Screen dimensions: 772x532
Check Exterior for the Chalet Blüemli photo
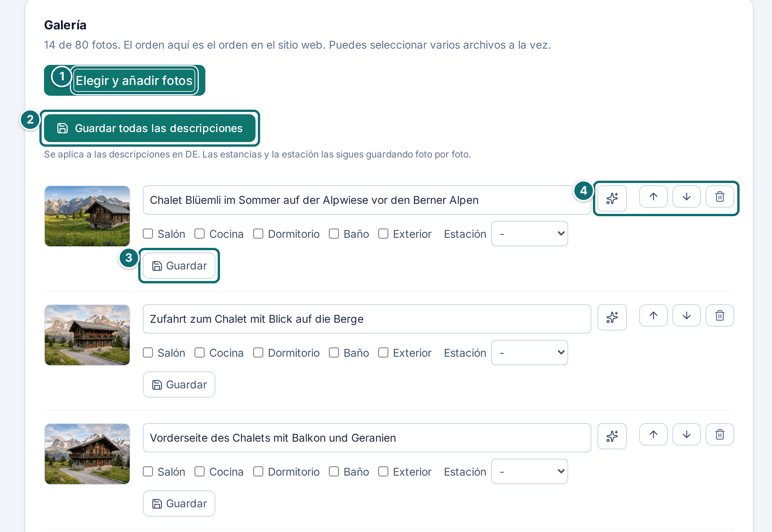(x=383, y=234)
